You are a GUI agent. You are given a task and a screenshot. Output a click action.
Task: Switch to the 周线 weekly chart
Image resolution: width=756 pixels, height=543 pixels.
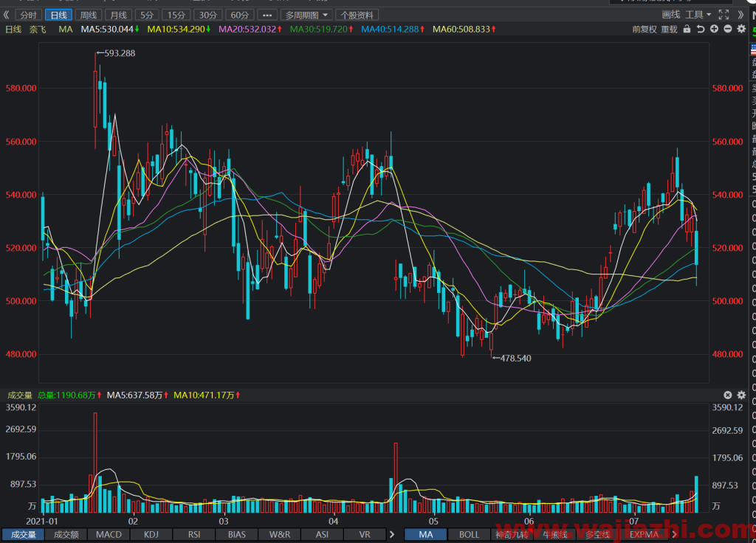(89, 15)
